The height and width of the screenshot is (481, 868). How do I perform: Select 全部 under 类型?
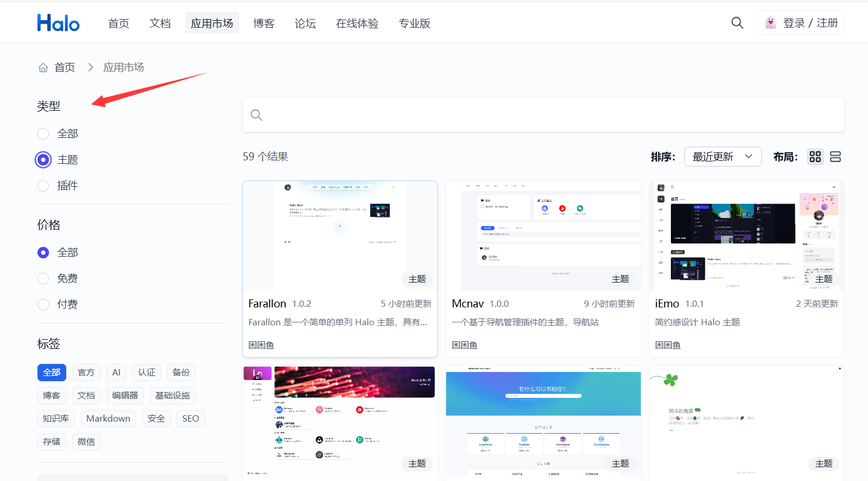(43, 134)
